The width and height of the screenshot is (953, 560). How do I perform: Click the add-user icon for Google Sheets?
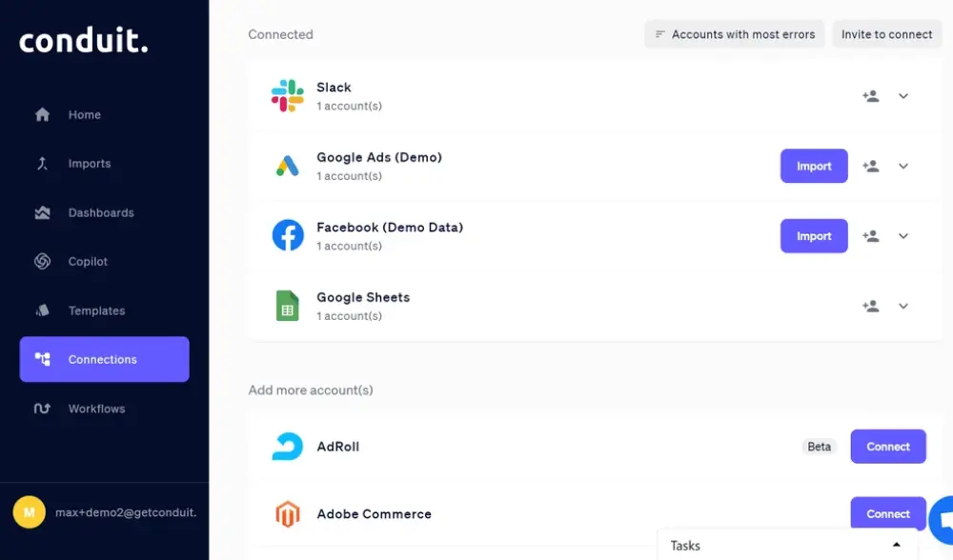coord(870,306)
